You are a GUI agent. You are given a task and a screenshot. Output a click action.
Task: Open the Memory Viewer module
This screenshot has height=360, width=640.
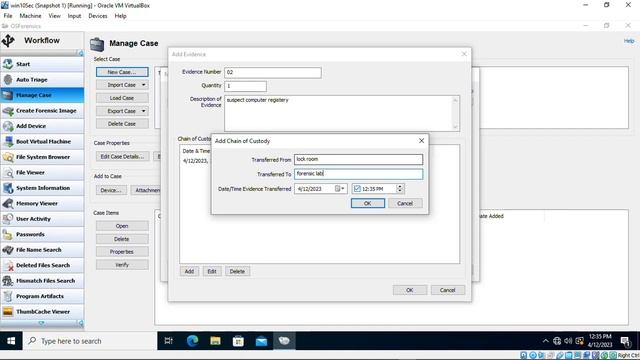[42, 203]
